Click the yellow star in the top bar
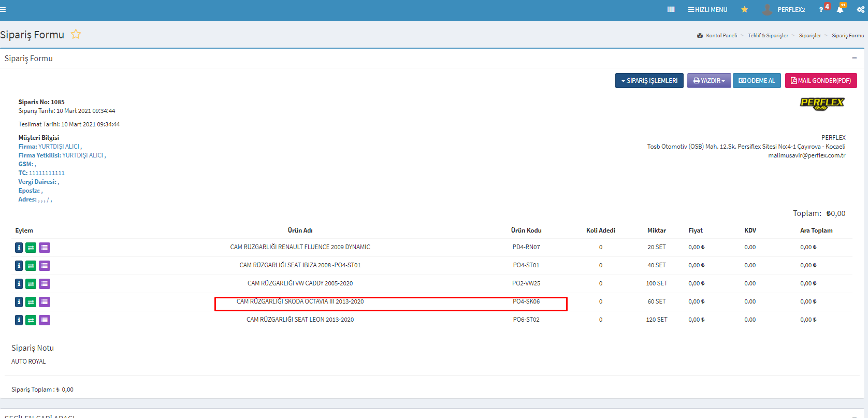868x418 pixels. coord(744,9)
